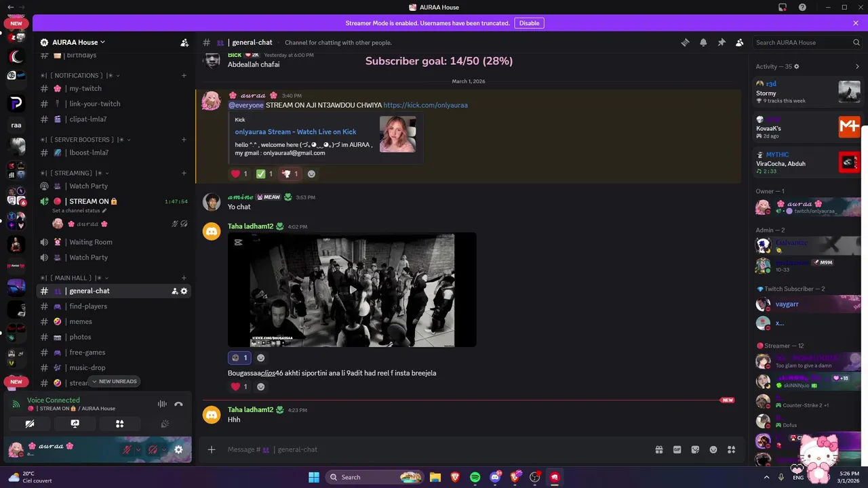Create a channel in NOTIFICATIONS category

[x=184, y=75]
